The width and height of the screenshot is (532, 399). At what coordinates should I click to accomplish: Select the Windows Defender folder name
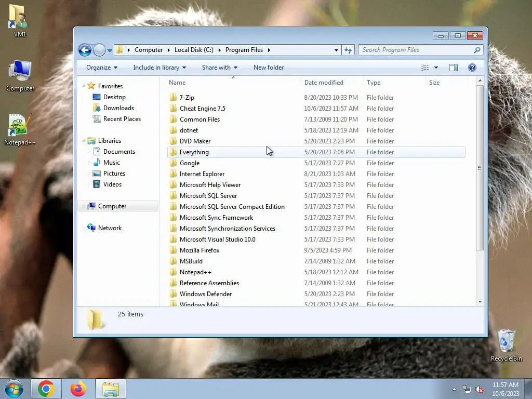click(x=206, y=294)
